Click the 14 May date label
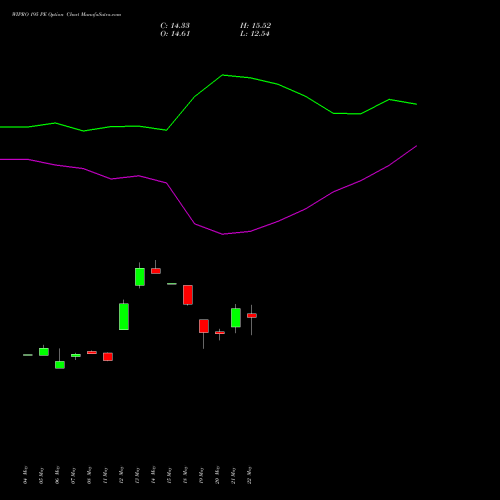The image size is (500, 500). (x=154, y=475)
